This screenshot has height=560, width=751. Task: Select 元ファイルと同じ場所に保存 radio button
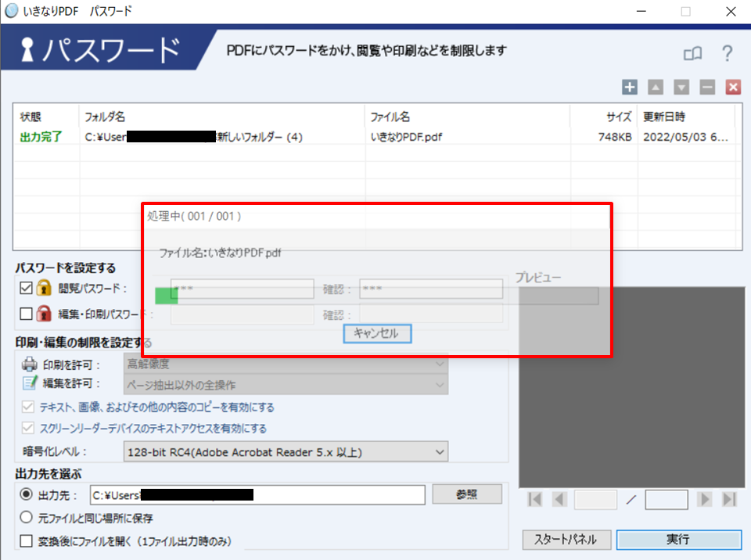pos(27,517)
